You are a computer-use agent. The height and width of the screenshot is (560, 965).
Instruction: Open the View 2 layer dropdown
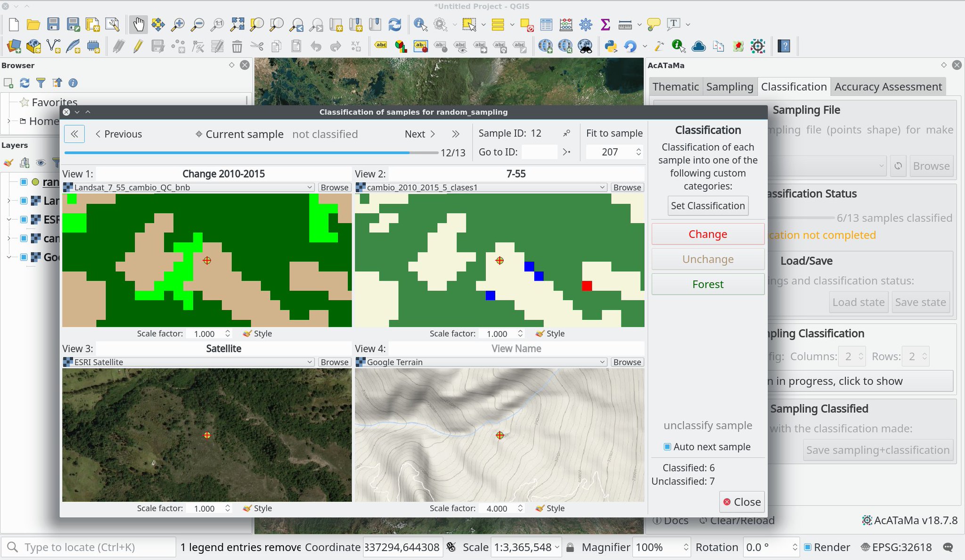(x=481, y=187)
